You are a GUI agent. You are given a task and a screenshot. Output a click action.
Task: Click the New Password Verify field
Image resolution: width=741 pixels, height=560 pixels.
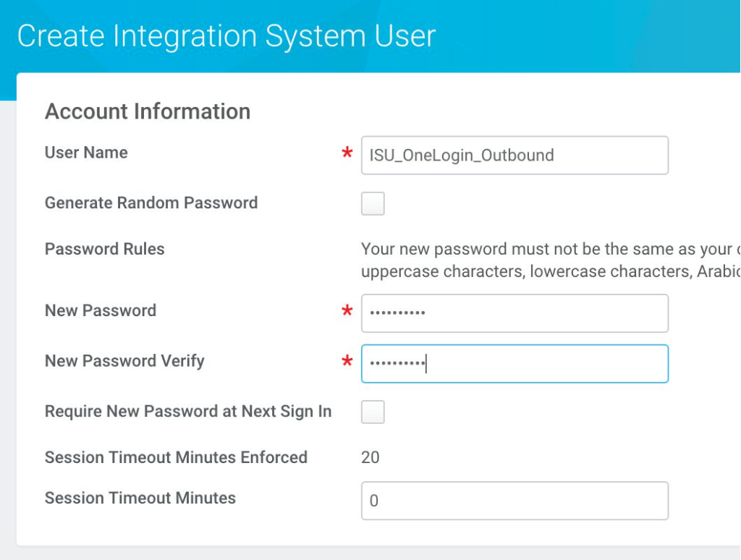pyautogui.click(x=514, y=363)
